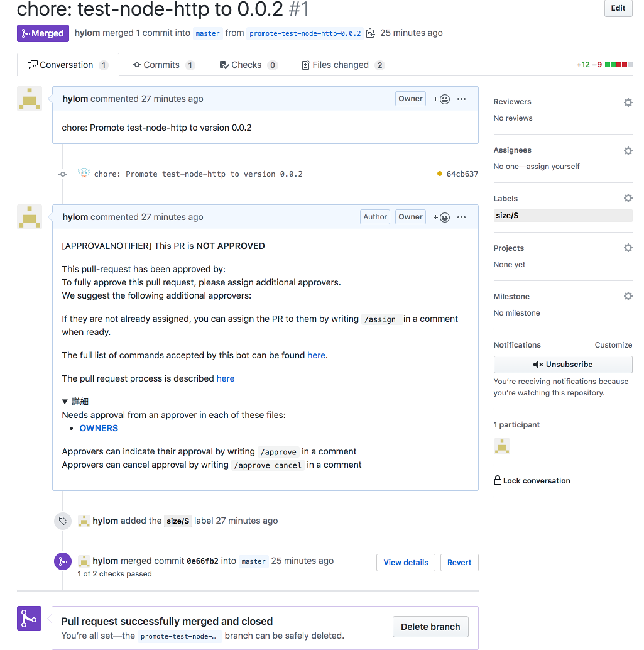Click Lock conversation

(532, 480)
